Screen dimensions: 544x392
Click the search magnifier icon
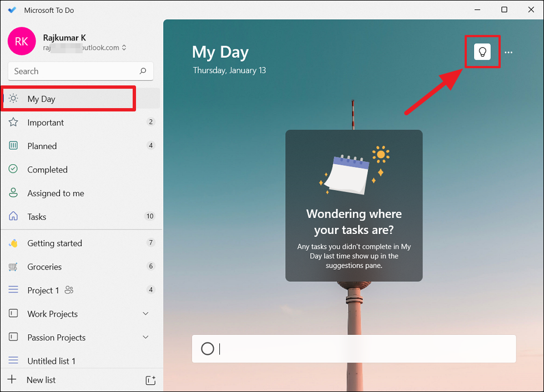143,71
